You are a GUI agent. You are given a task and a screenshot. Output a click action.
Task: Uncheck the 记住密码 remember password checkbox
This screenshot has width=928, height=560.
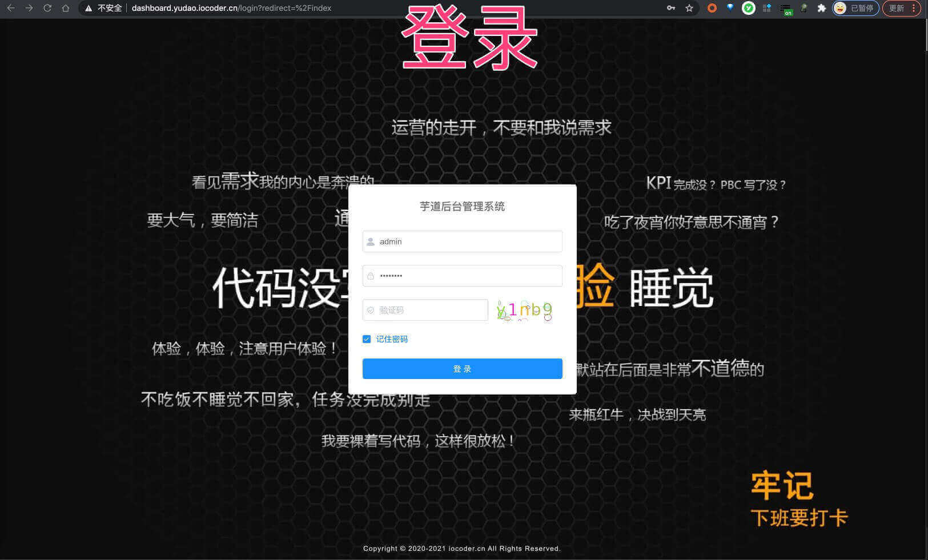pyautogui.click(x=367, y=339)
